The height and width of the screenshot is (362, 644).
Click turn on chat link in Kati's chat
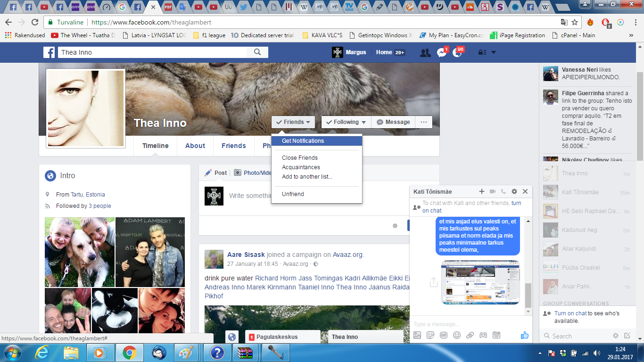[x=472, y=207]
